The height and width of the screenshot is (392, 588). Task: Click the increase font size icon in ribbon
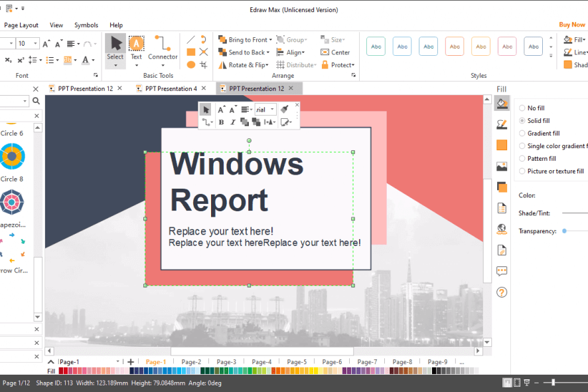(x=46, y=44)
